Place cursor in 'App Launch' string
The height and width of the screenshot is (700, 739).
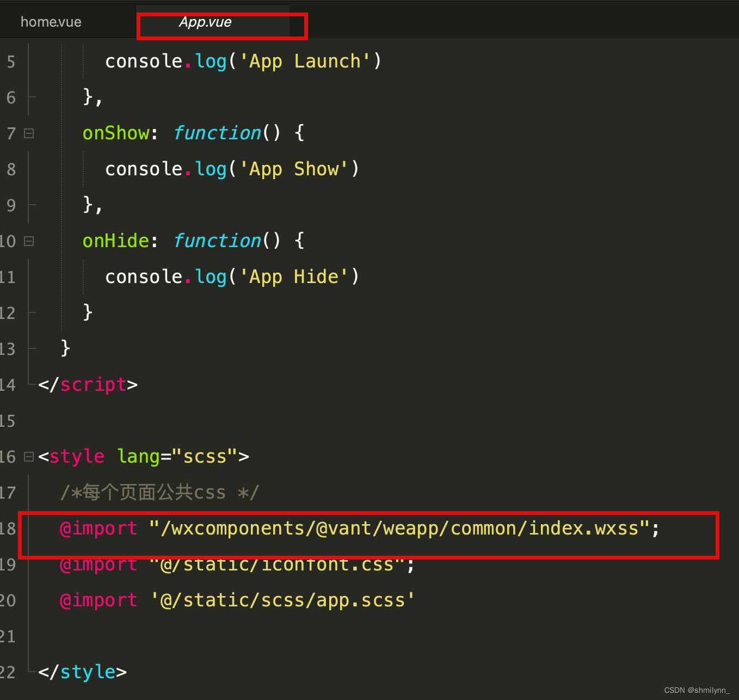coord(305,62)
